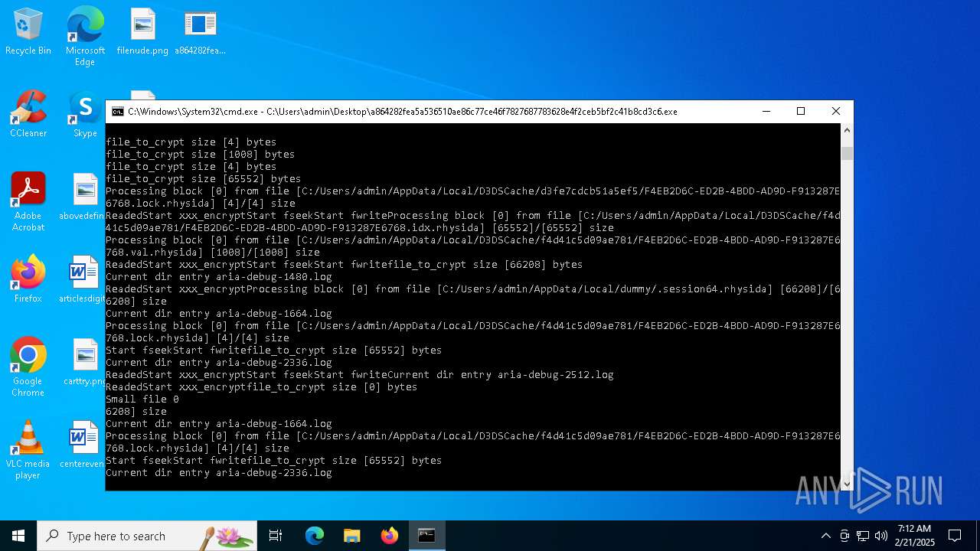The height and width of the screenshot is (551, 980).
Task: Open Task View on the taskbar
Action: click(x=276, y=536)
